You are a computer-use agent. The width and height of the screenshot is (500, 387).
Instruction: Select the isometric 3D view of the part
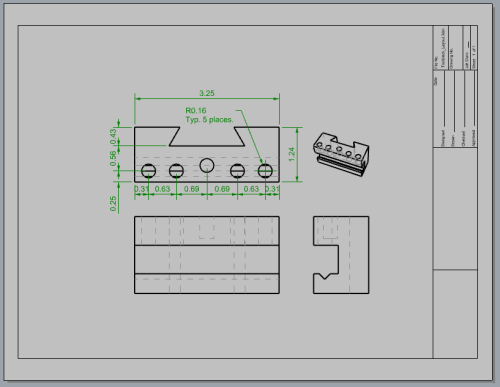click(x=341, y=154)
